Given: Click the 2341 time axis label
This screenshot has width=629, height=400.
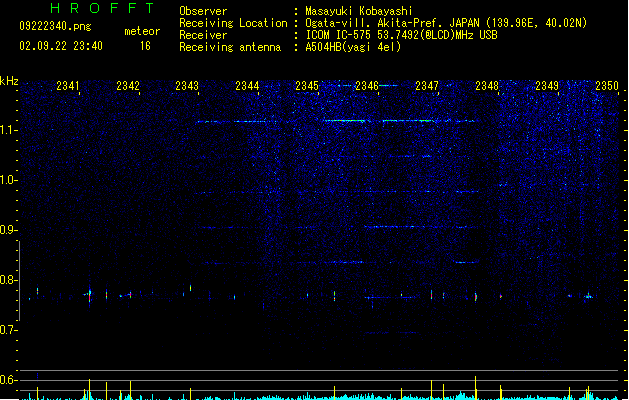Looking at the screenshot, I should coord(68,86).
